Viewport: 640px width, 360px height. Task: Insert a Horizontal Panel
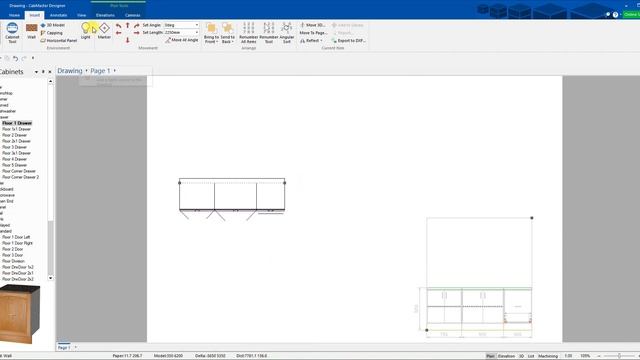pyautogui.click(x=59, y=40)
